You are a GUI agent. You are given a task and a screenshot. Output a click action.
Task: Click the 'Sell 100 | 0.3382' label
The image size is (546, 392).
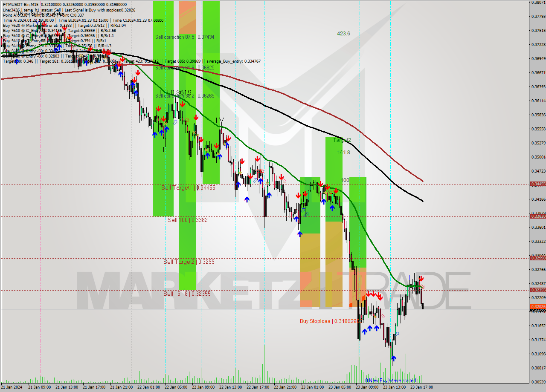click(188, 220)
